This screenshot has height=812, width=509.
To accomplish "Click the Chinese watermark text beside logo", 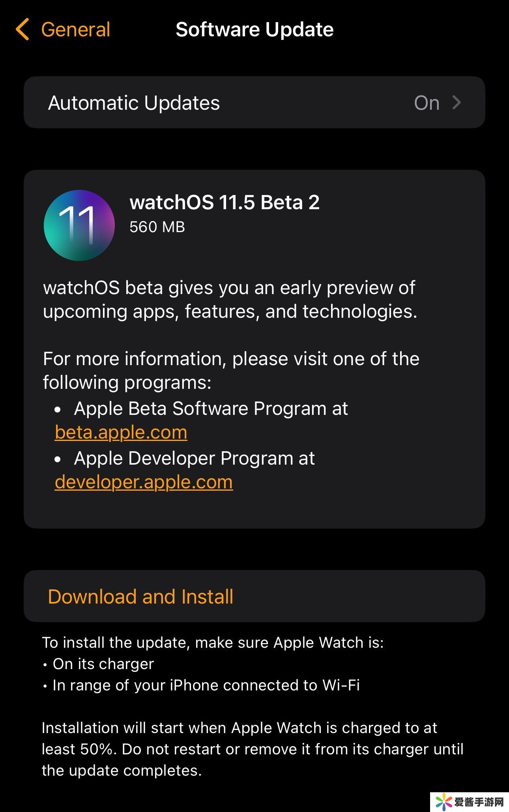I will (x=479, y=802).
